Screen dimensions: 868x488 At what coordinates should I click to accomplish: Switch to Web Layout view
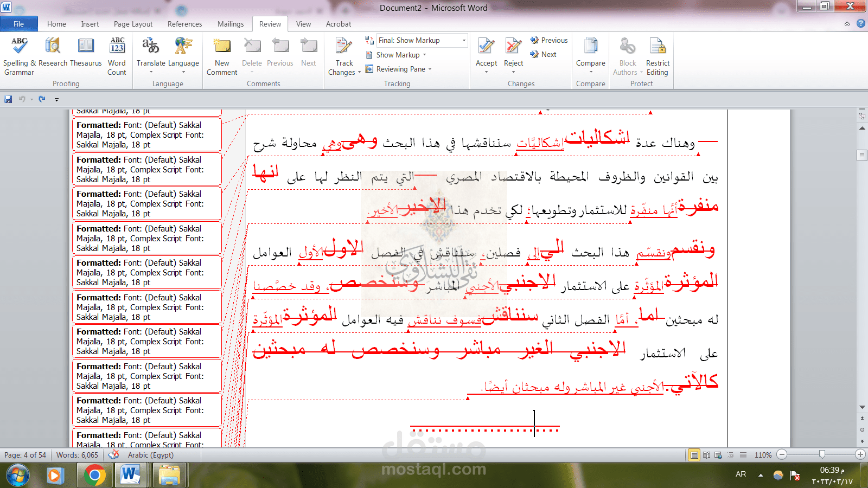tap(718, 455)
